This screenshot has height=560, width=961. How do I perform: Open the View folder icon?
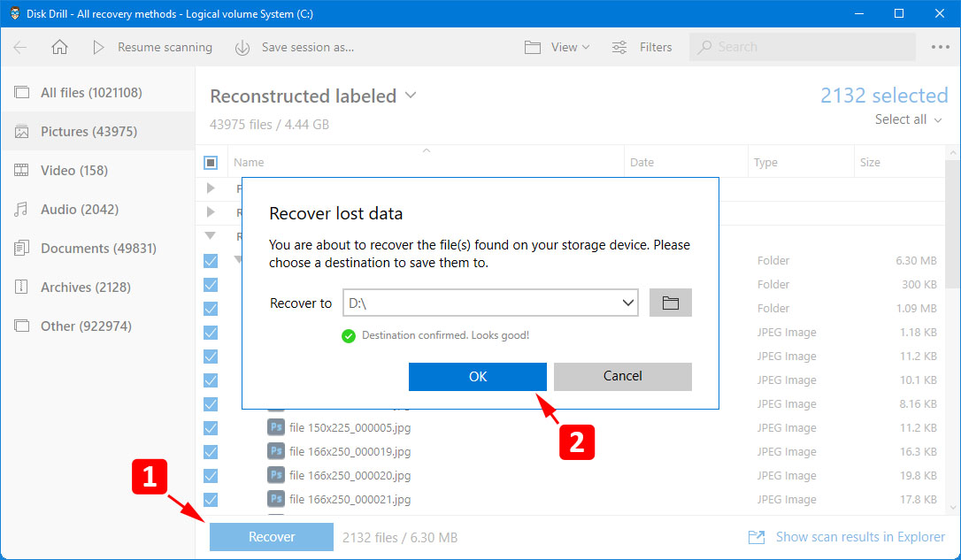point(533,47)
